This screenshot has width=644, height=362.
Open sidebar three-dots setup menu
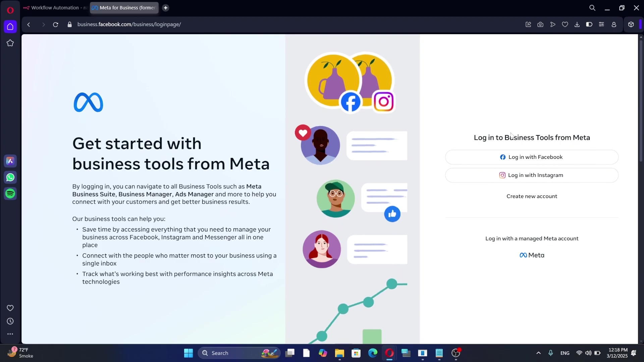(10, 334)
